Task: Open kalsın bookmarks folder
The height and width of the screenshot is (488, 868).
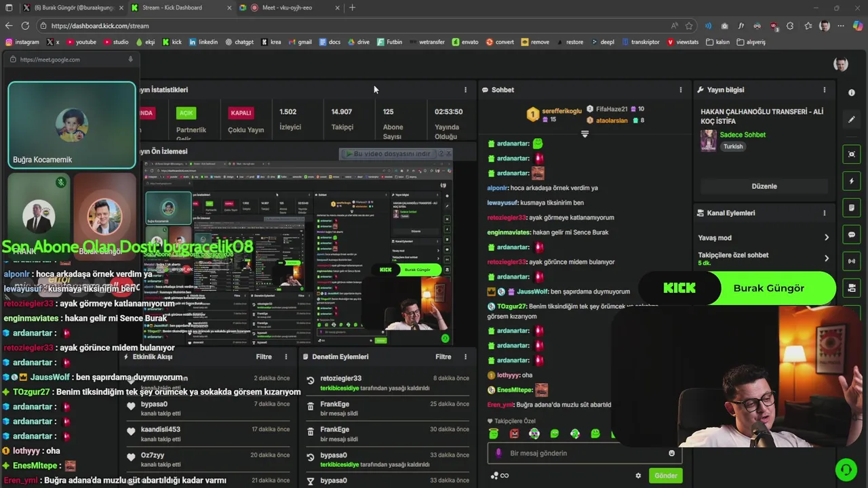Action: [x=717, y=42]
